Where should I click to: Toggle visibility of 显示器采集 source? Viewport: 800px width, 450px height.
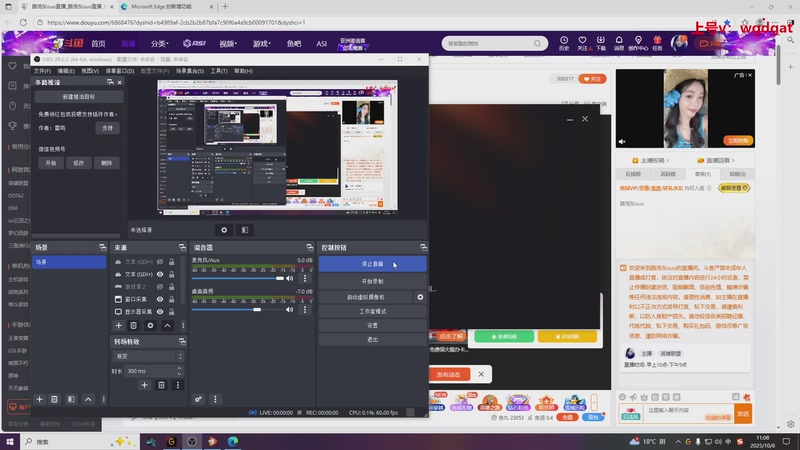point(160,312)
